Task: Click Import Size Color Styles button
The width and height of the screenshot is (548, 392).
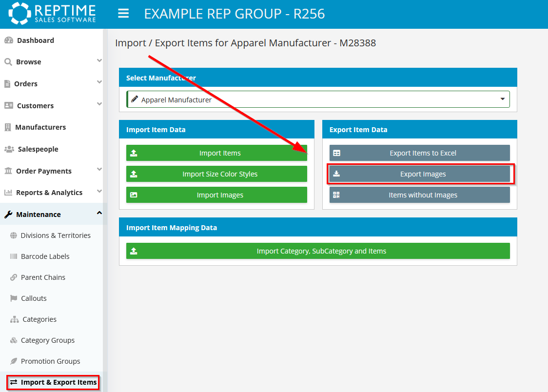Action: pyautogui.click(x=216, y=174)
